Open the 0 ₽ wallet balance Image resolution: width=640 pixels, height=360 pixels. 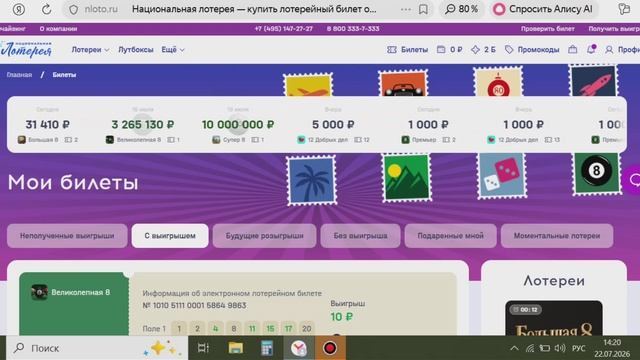point(449,49)
